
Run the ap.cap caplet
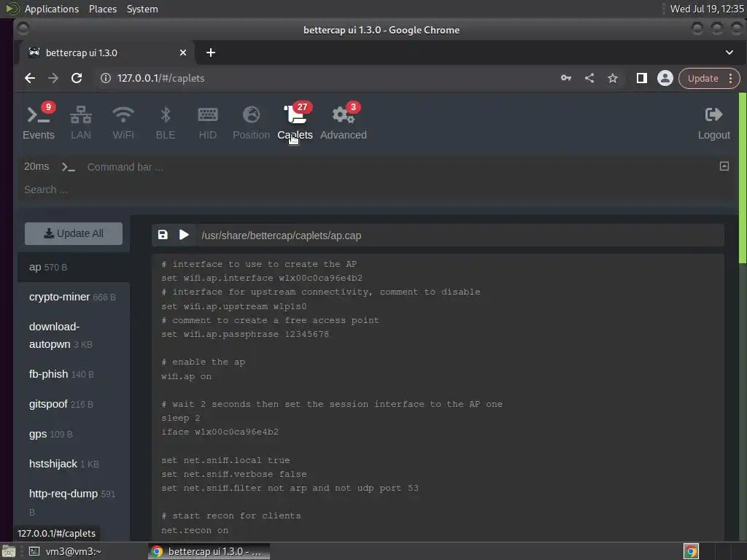click(184, 235)
